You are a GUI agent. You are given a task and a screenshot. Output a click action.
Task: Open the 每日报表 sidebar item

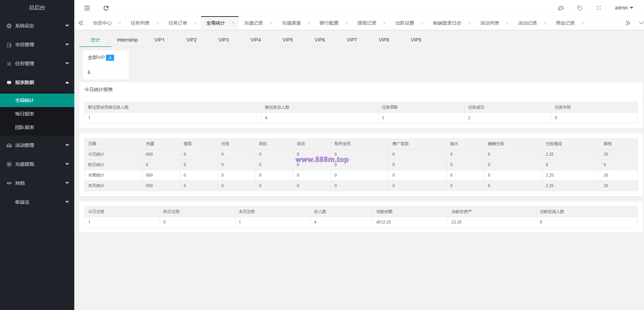(37, 114)
